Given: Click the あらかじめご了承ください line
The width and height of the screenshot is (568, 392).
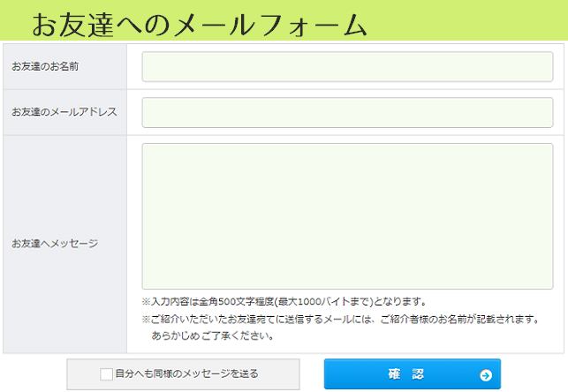Looking at the screenshot, I should 212,335.
